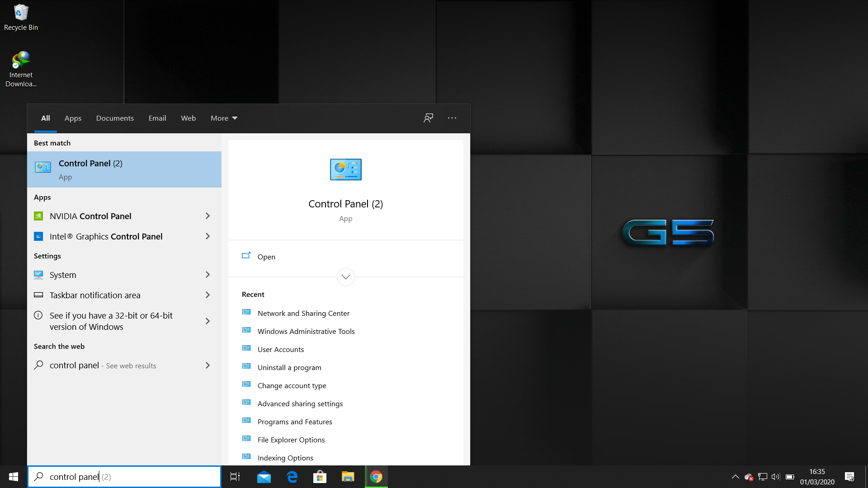Expand NVIDIA Control Panel result arrow
This screenshot has width=868, height=488.
(x=208, y=216)
